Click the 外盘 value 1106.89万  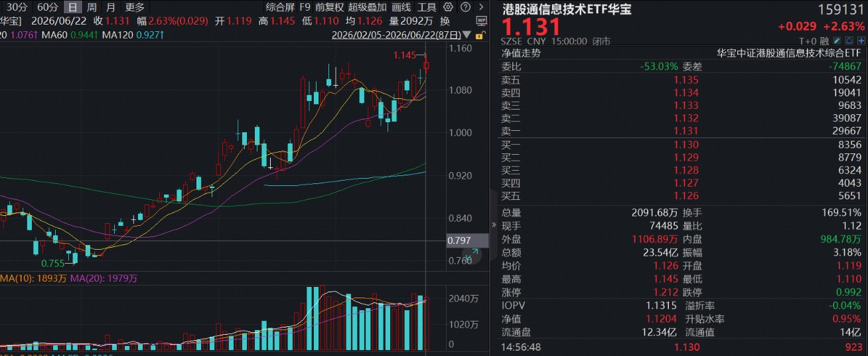click(655, 239)
